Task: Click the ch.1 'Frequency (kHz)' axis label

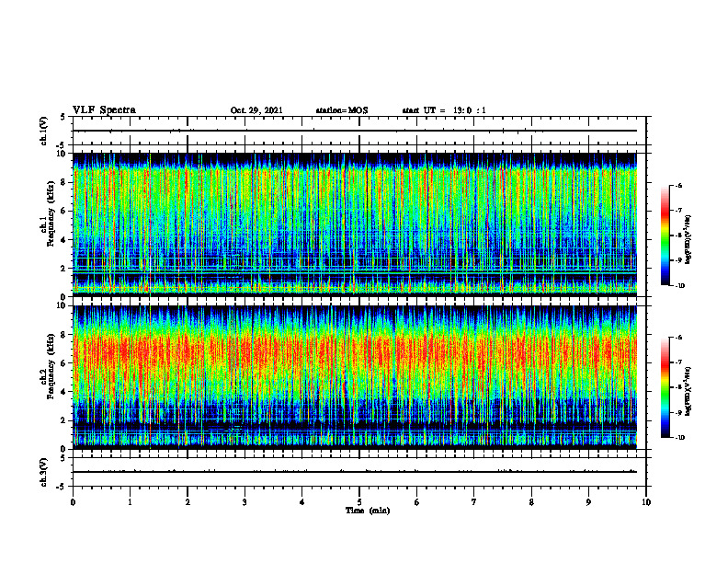Action: coord(51,214)
